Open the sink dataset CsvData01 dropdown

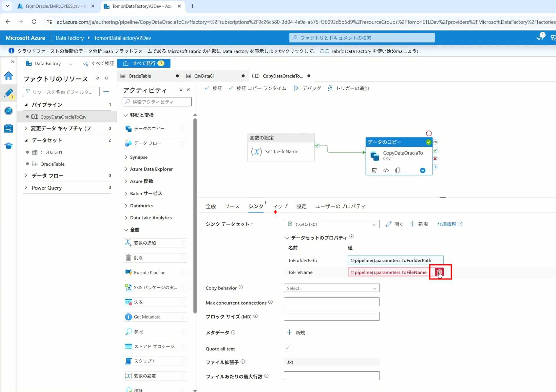tap(331, 224)
